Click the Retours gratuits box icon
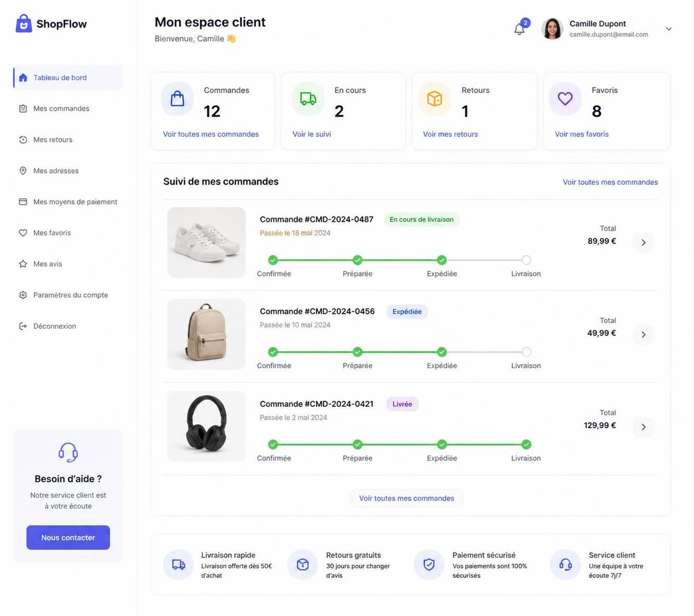 point(302,564)
